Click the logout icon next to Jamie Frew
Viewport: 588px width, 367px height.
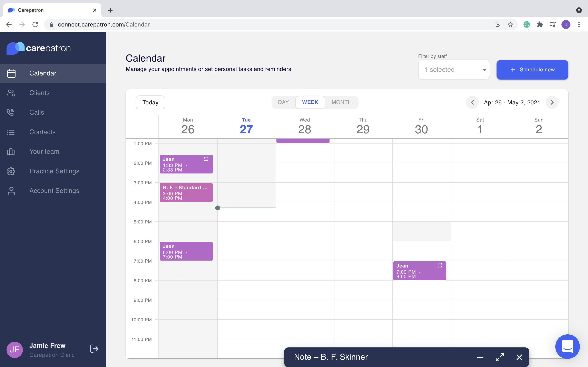[94, 349]
